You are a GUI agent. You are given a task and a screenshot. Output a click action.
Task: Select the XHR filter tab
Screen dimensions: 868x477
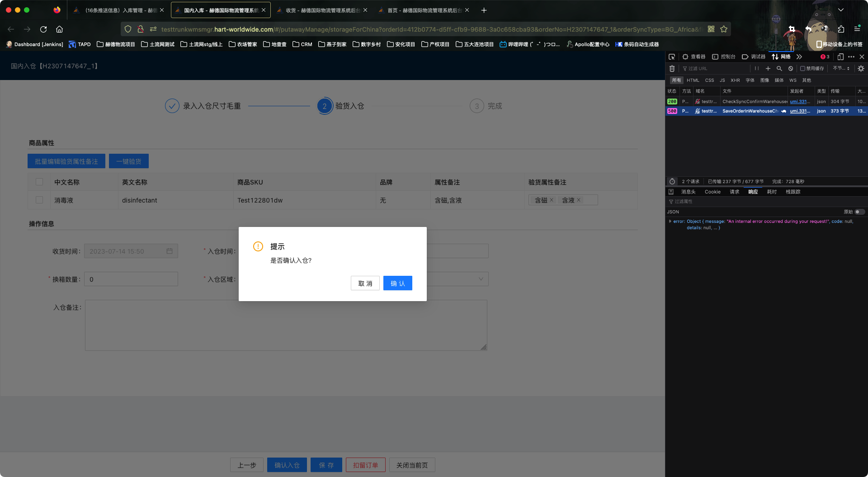tap(735, 80)
